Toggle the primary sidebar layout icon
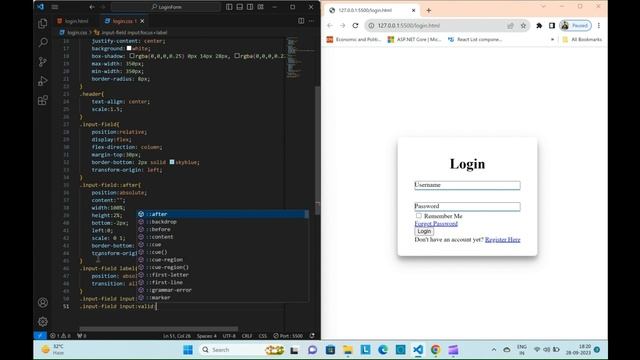The height and width of the screenshot is (360, 640). coord(229,7)
